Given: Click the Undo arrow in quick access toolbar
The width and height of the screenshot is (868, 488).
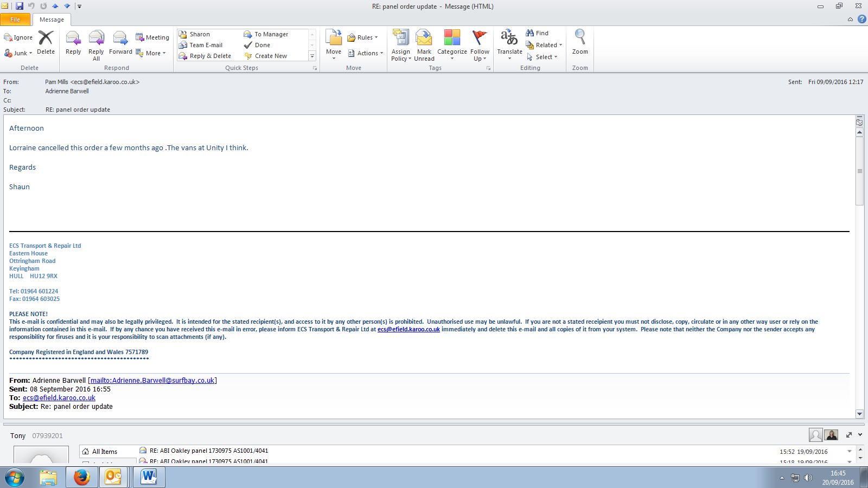Looking at the screenshot, I should [31, 6].
